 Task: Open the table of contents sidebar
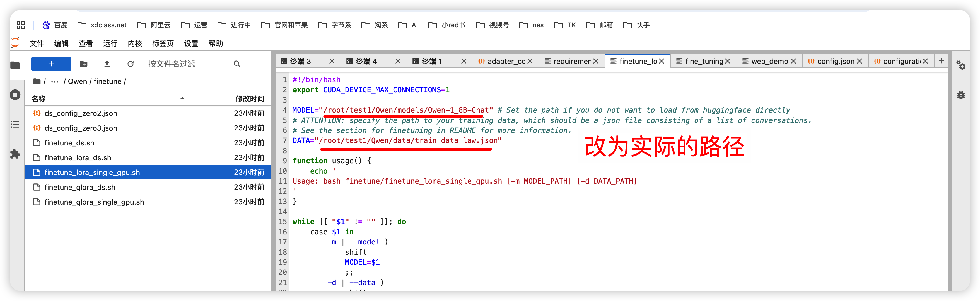pyautogui.click(x=15, y=124)
